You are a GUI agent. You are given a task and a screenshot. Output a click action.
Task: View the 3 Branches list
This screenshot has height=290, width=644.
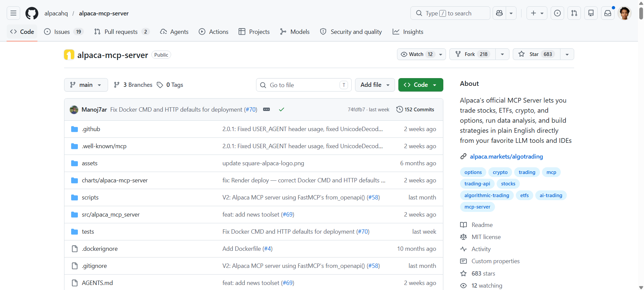[x=133, y=85]
